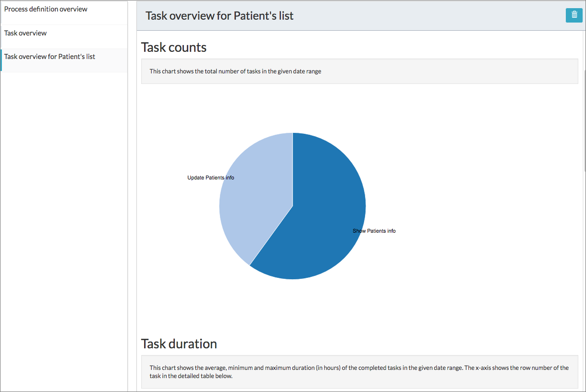The width and height of the screenshot is (586, 392).
Task: Click the "Update Patients info" chart label
Action: (210, 178)
